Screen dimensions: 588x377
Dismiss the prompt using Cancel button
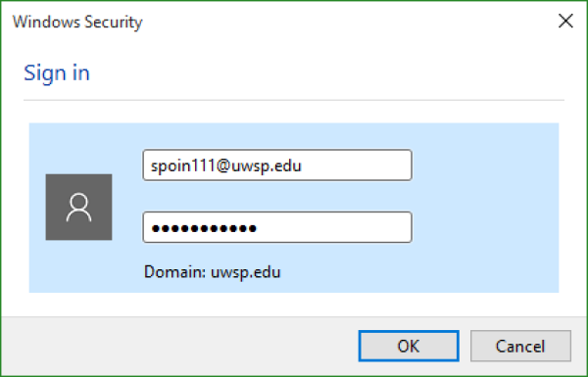point(521,346)
